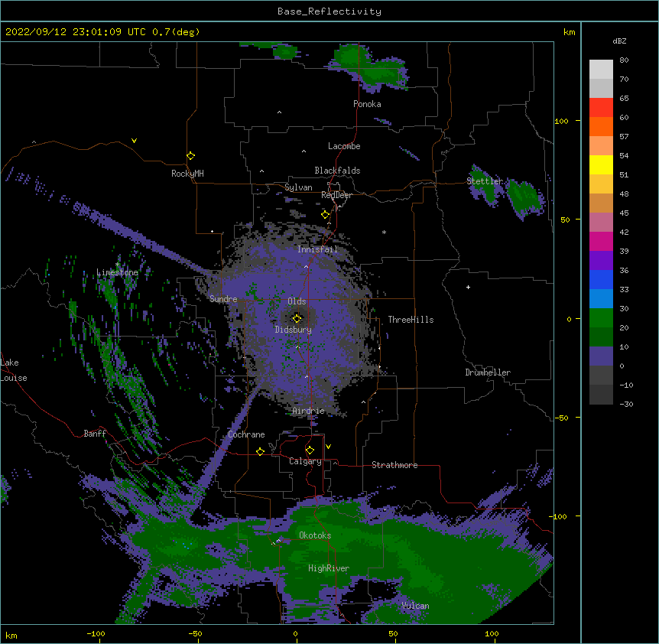Screen dimensions: 659x644
Task: Click the Lacombe town label
Action: (x=344, y=146)
